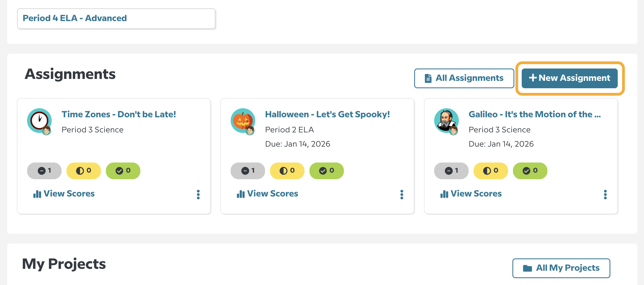Click the Galileo avatar icon
This screenshot has width=644, height=285.
click(446, 119)
